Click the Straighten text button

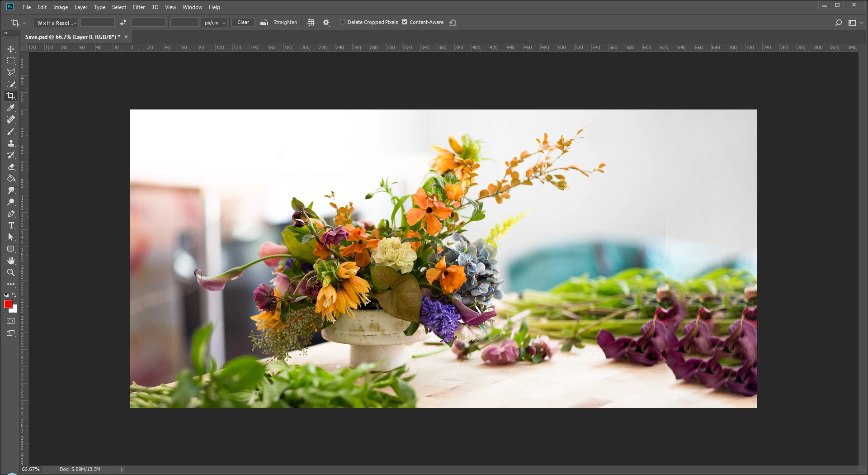[x=285, y=22]
